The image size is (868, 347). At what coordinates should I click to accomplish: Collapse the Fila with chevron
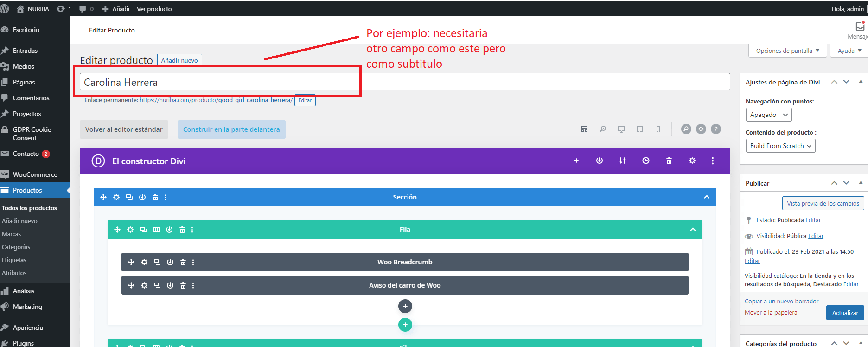pyautogui.click(x=693, y=230)
